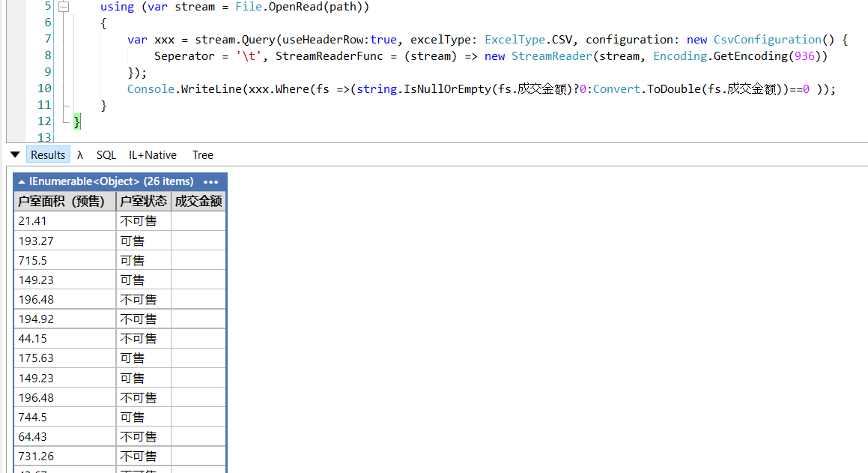Click the 可售 status in the 715.5 row
This screenshot has width=868, height=473.
coord(133,260)
